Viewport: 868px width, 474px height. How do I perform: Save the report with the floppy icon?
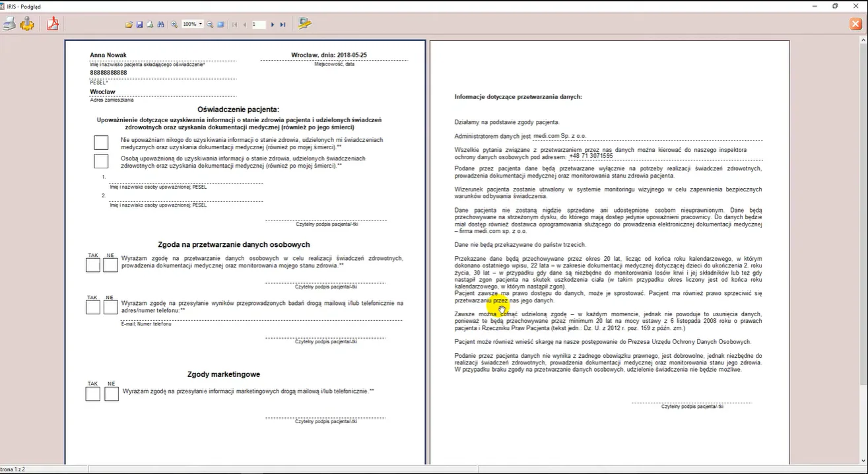click(139, 24)
